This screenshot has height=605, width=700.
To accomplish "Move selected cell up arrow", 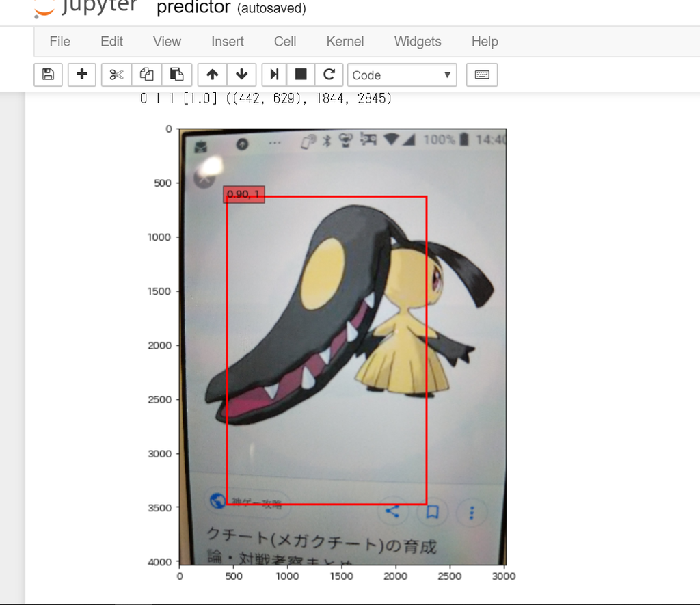I will tap(213, 75).
